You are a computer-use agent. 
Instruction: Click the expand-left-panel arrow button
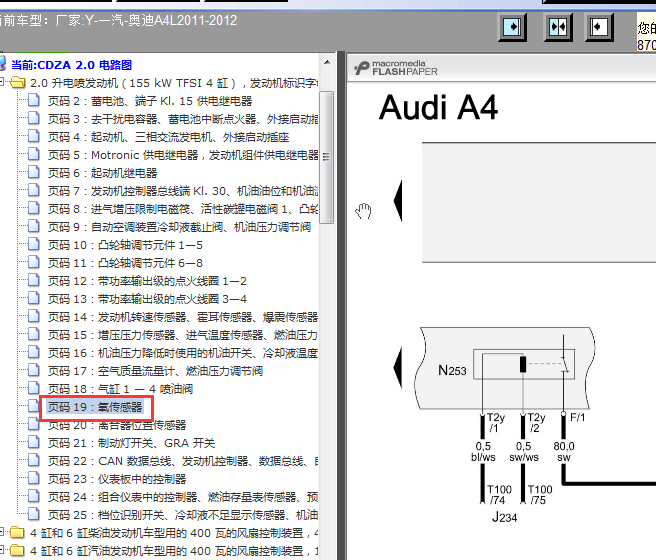click(x=599, y=27)
